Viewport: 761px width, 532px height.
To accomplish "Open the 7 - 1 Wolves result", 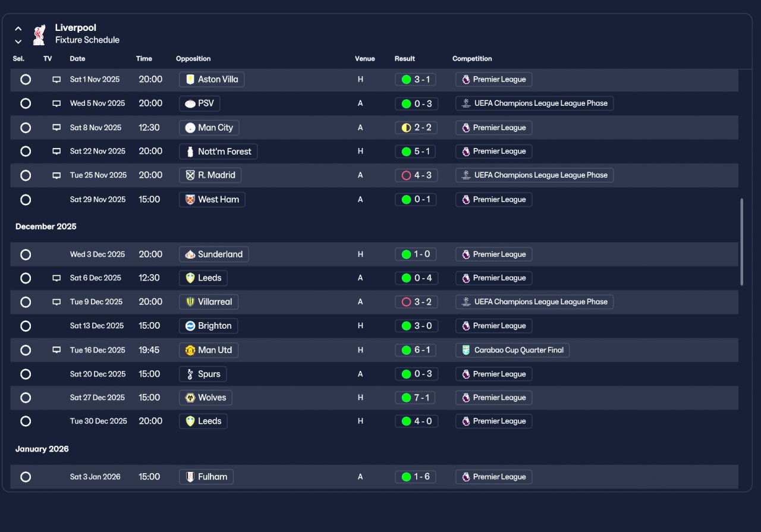I will 416,398.
